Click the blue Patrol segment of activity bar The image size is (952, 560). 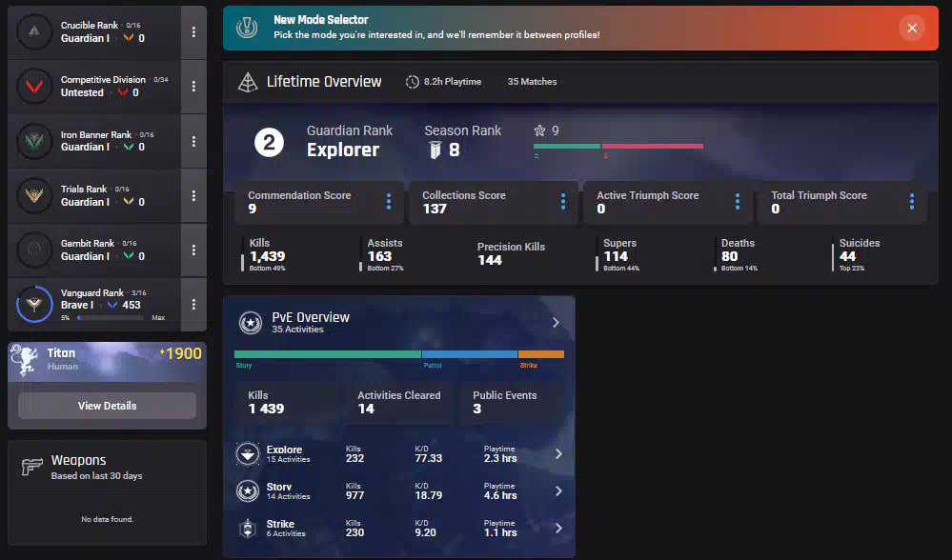click(x=470, y=354)
